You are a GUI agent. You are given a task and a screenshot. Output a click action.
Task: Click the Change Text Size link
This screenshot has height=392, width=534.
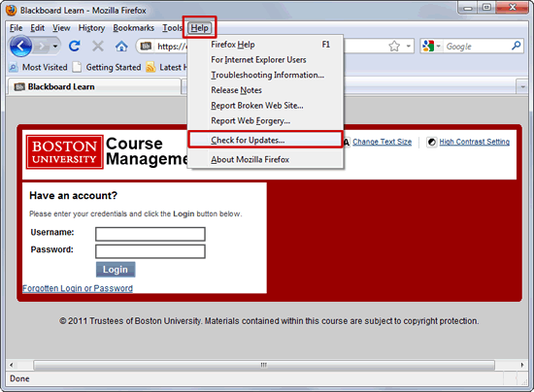point(382,142)
